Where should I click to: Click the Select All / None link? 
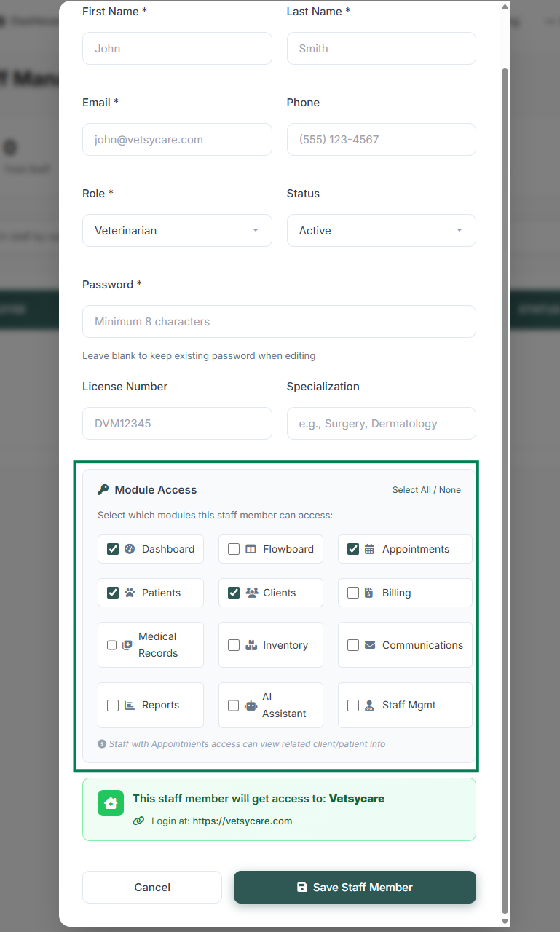pos(426,490)
